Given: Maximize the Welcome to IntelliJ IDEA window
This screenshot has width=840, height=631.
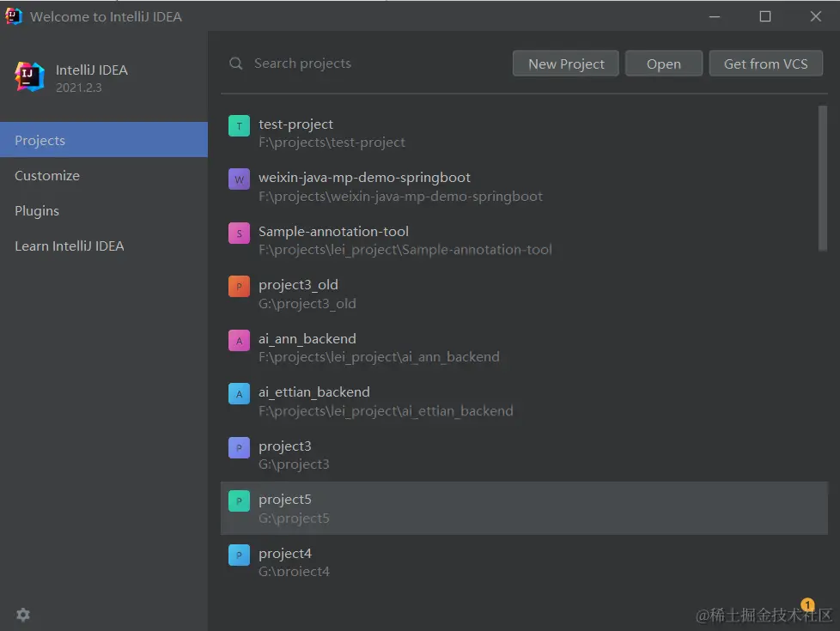Looking at the screenshot, I should (765, 16).
